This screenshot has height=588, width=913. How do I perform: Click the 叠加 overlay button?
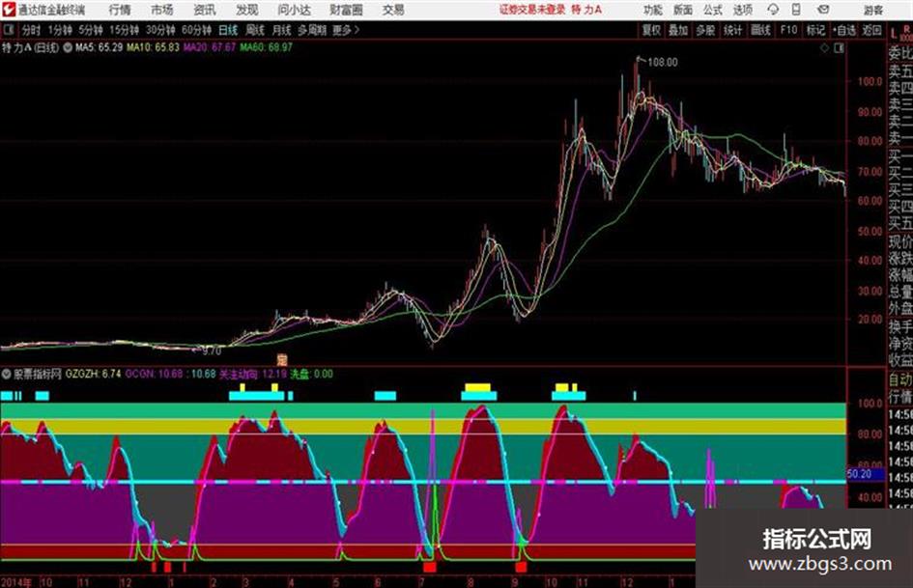(678, 30)
